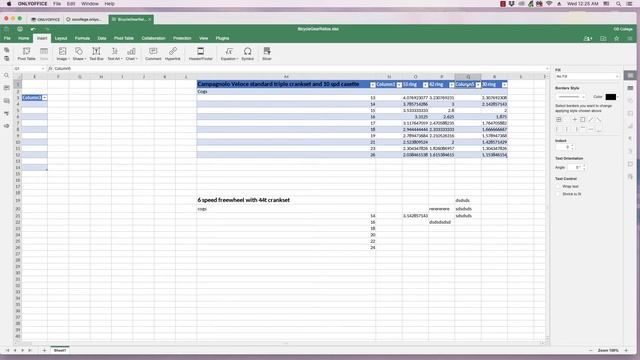Apply outer borders in Borders Style panel
This screenshot has width=640, height=360.
(x=582, y=120)
